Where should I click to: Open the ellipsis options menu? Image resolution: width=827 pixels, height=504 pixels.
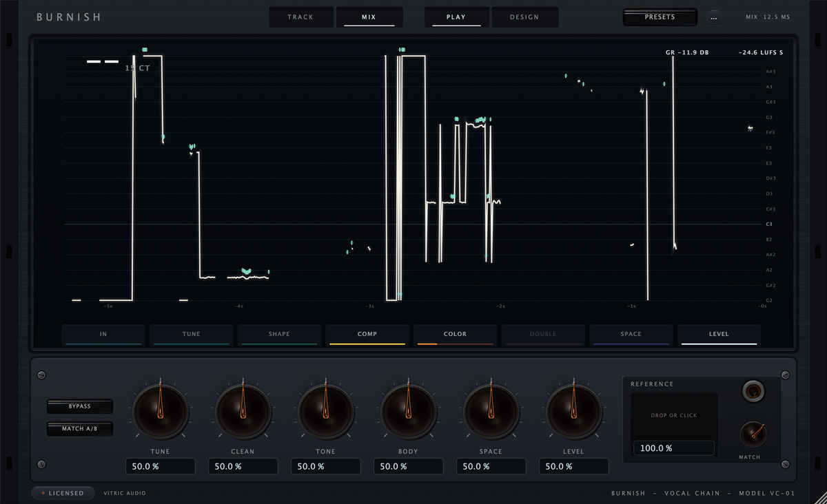(714, 17)
